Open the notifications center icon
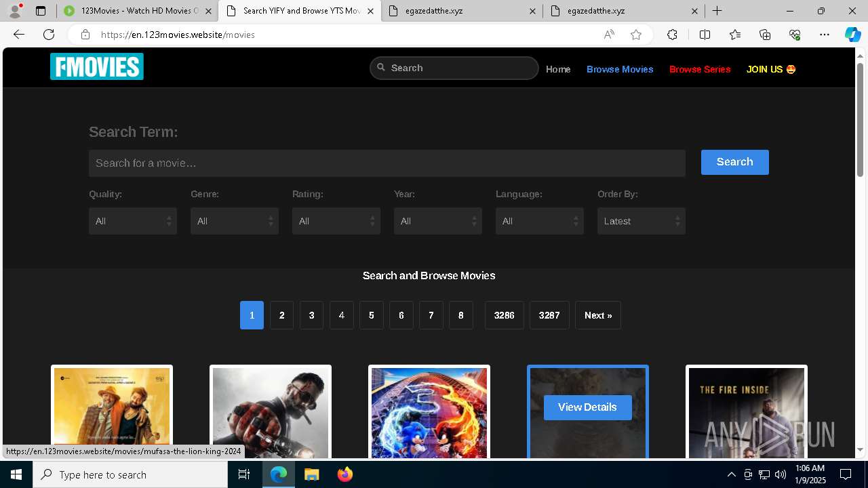The width and height of the screenshot is (868, 488). coord(846,474)
